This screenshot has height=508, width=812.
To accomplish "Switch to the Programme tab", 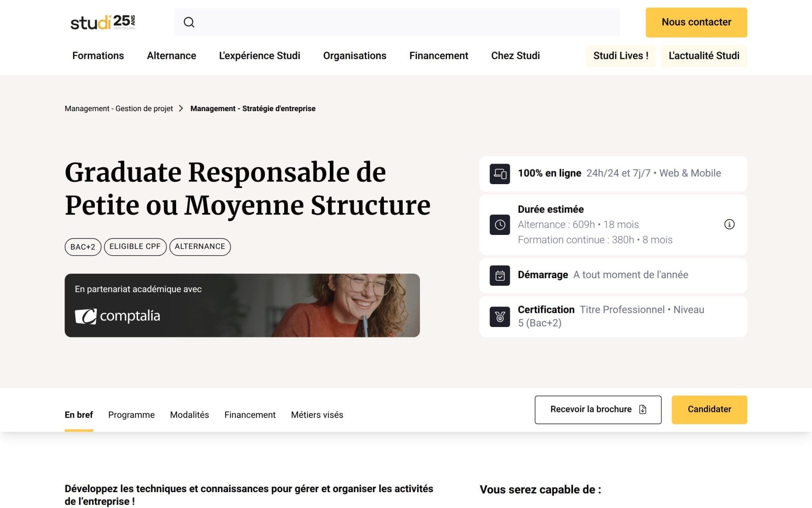I will [x=131, y=415].
